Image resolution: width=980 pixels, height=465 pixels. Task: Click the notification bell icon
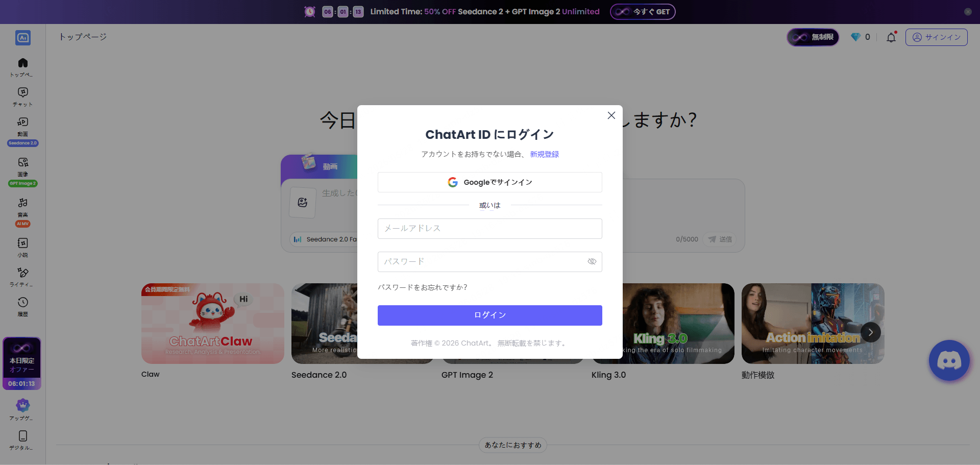891,37
